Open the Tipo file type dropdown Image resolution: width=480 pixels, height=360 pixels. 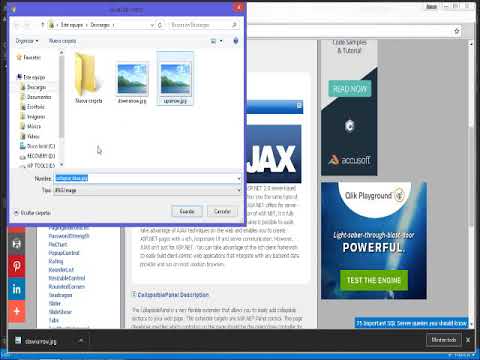click(147, 190)
